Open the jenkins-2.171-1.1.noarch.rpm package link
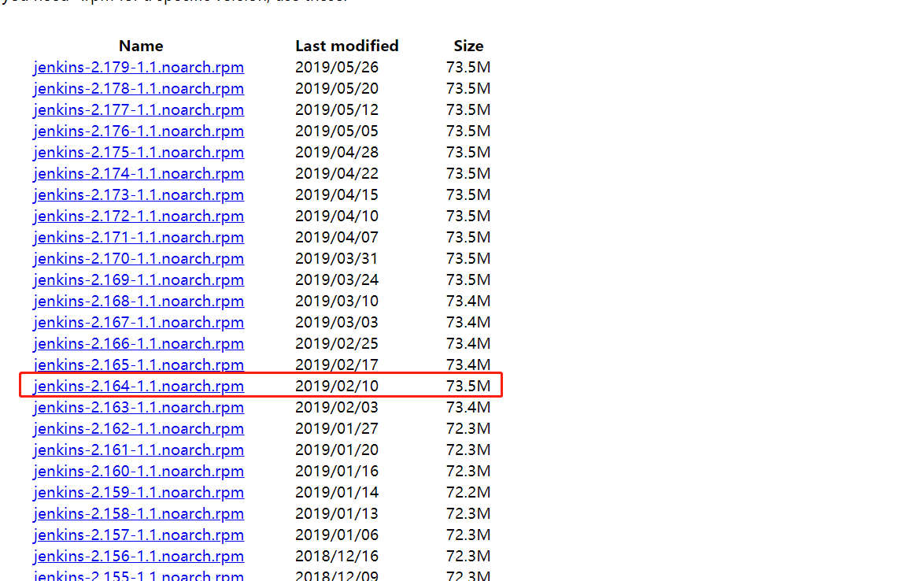 point(139,237)
